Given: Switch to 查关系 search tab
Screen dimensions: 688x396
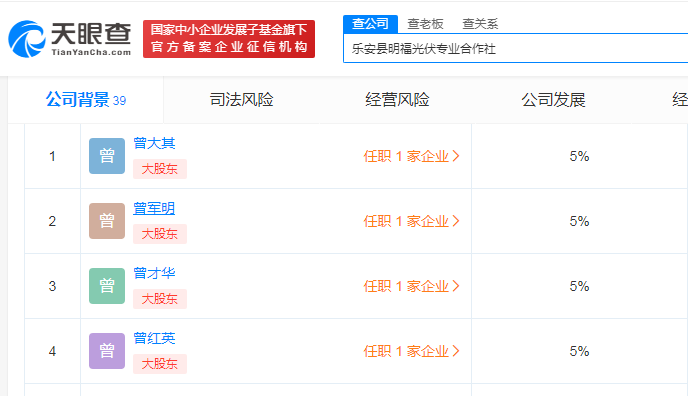Looking at the screenshot, I should tap(480, 24).
